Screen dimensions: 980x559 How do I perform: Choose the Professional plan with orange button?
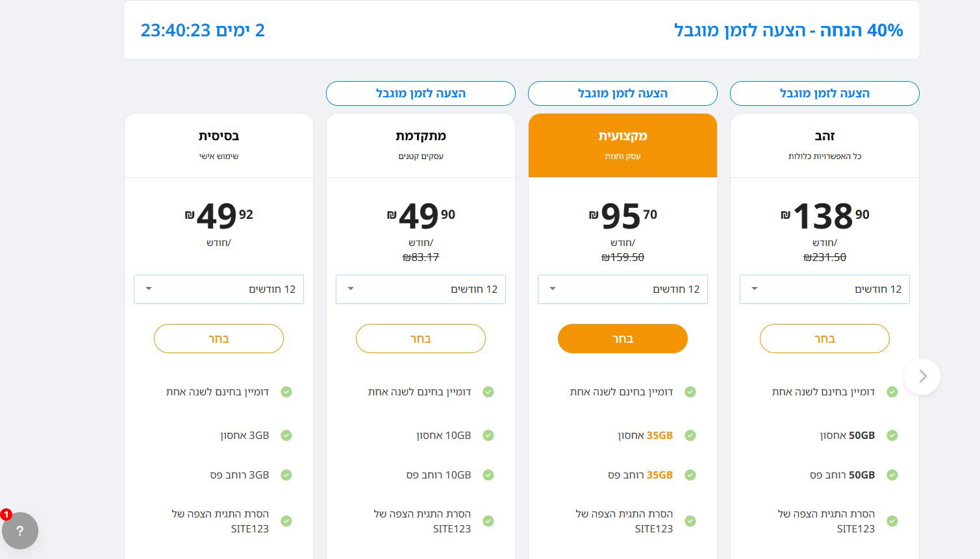point(622,338)
